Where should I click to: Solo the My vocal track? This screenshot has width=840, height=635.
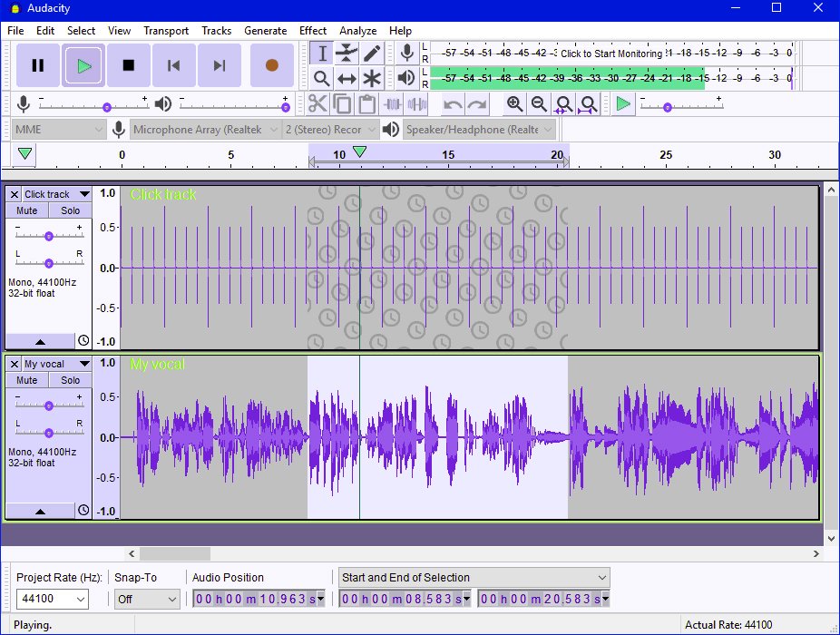pyautogui.click(x=70, y=380)
